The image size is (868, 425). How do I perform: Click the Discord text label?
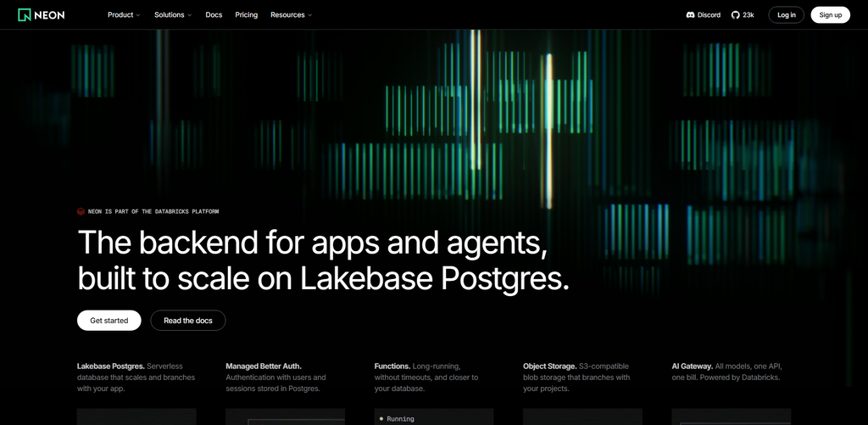click(x=709, y=15)
